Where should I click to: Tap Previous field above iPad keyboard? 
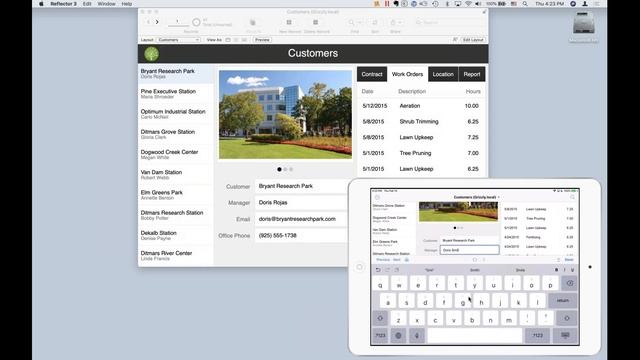tap(383, 260)
